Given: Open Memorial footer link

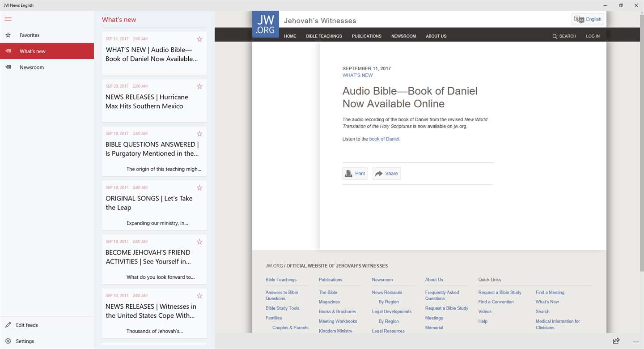Looking at the screenshot, I should click(434, 328).
